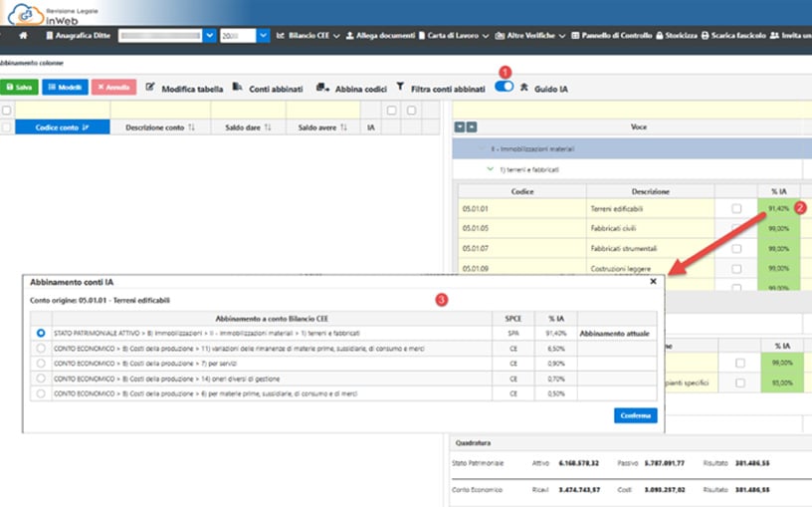This screenshot has width=812, height=507.
Task: Click Ricavi value 3.474.743,57
Action: coord(579,489)
